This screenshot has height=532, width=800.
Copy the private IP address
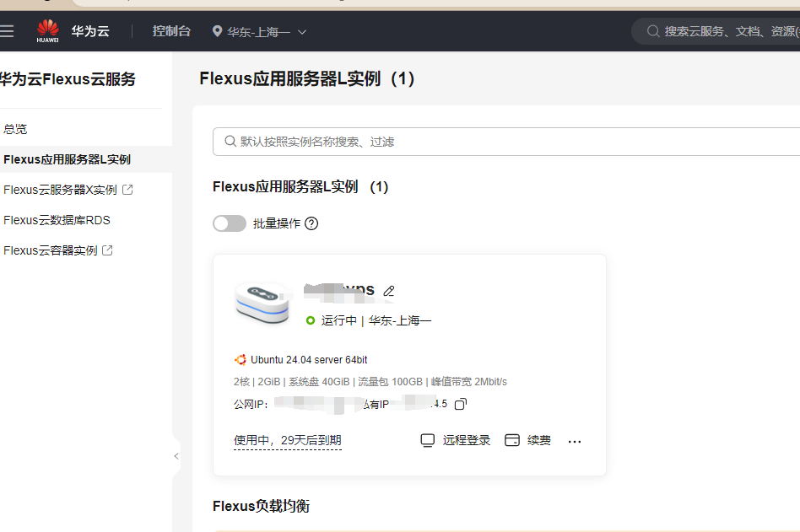(461, 405)
